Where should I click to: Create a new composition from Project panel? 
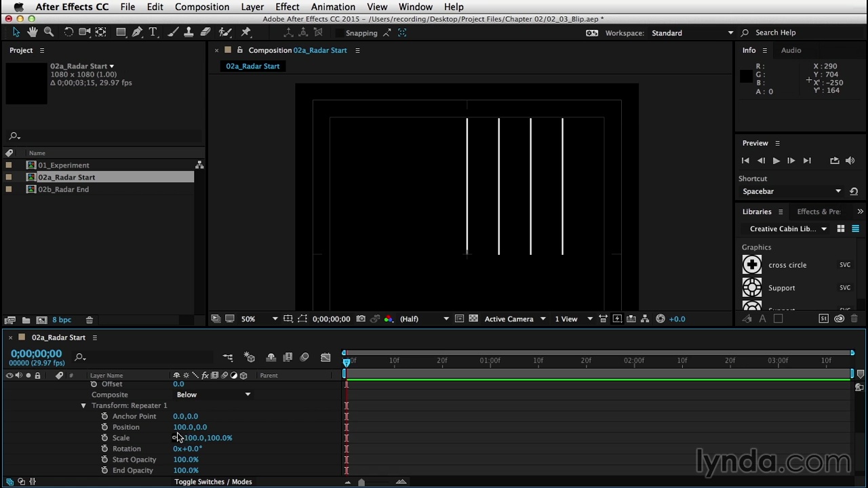(x=41, y=320)
